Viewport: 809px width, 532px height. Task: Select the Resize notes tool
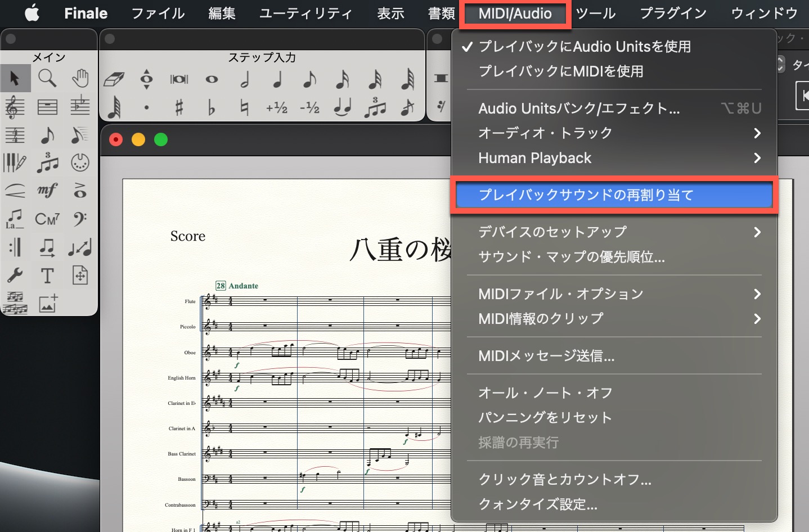pyautogui.click(x=80, y=247)
